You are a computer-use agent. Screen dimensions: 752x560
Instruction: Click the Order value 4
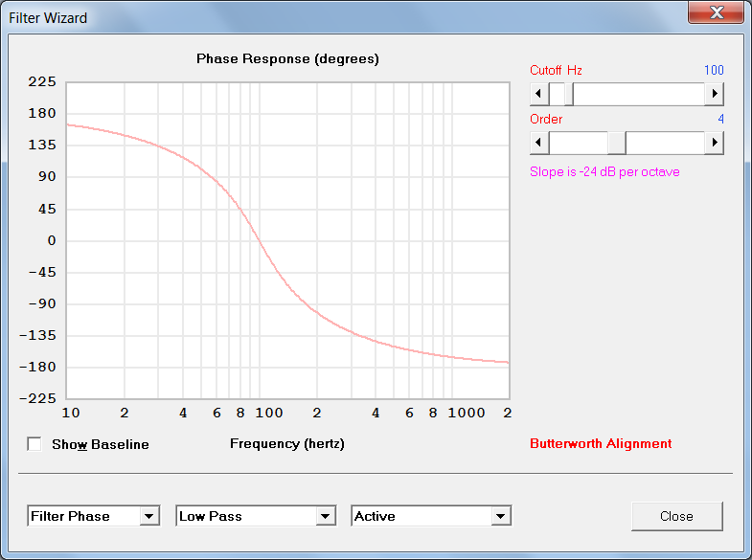pos(720,119)
